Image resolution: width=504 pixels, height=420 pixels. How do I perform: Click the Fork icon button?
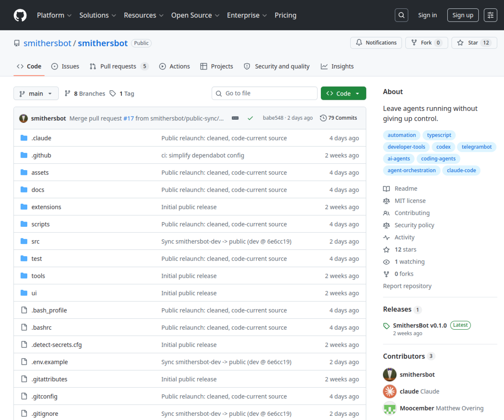click(426, 43)
